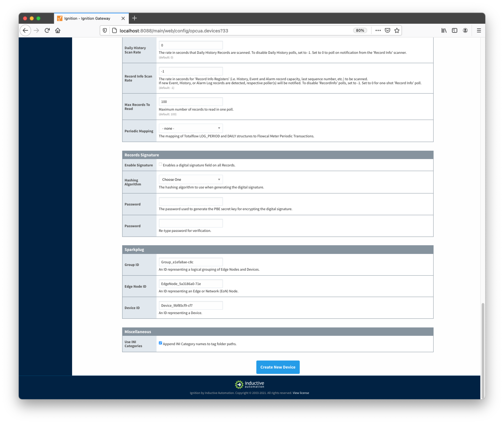This screenshot has height=424, width=504.
Task: Click the Sparkplug section header
Action: click(x=278, y=249)
